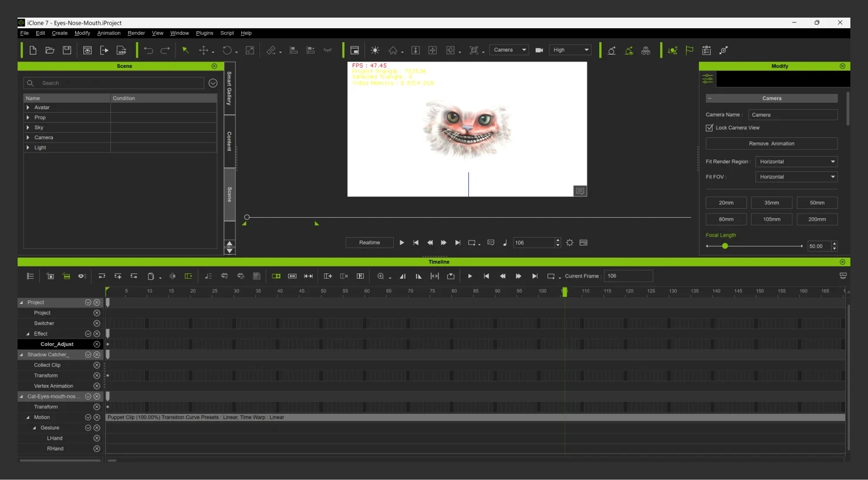This screenshot has width=868, height=480.
Task: Toggle the Switcher track circle button
Action: click(97, 323)
